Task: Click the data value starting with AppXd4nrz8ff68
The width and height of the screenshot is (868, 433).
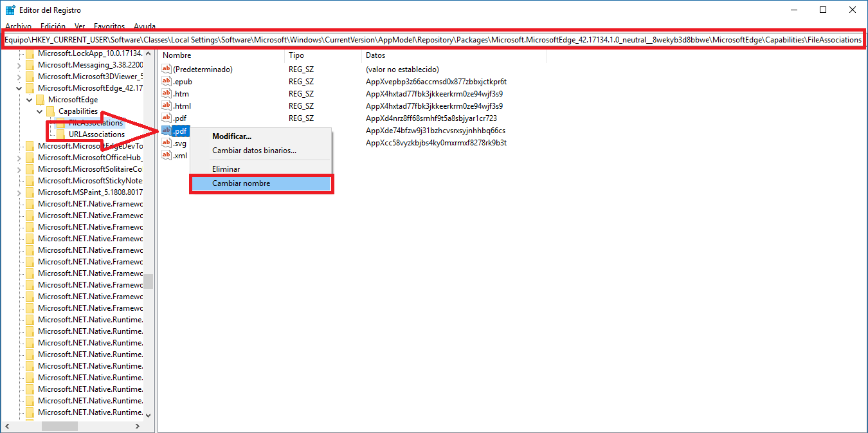Action: 431,118
